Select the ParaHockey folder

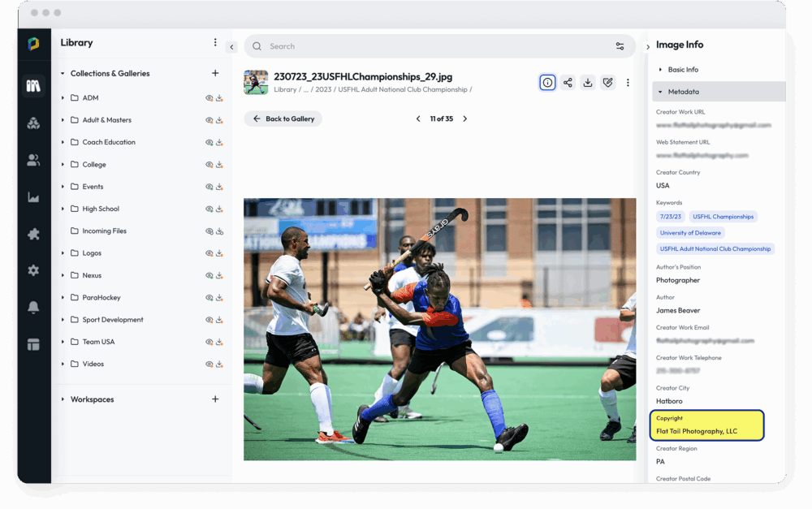click(101, 298)
